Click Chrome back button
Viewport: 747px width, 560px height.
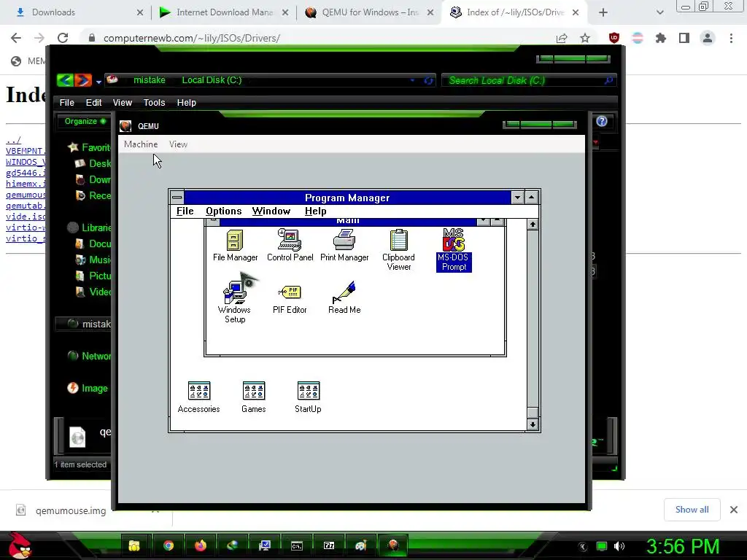pos(16,38)
